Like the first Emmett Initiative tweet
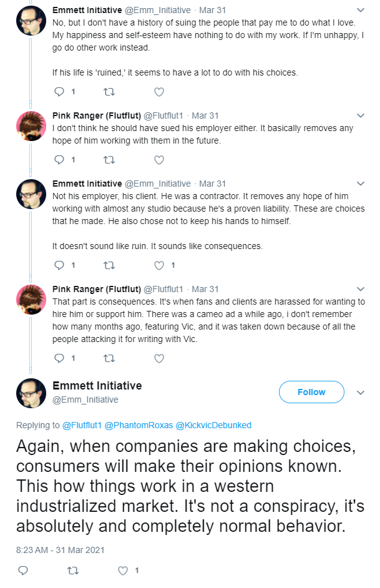The height and width of the screenshot is (588, 380). 159,92
